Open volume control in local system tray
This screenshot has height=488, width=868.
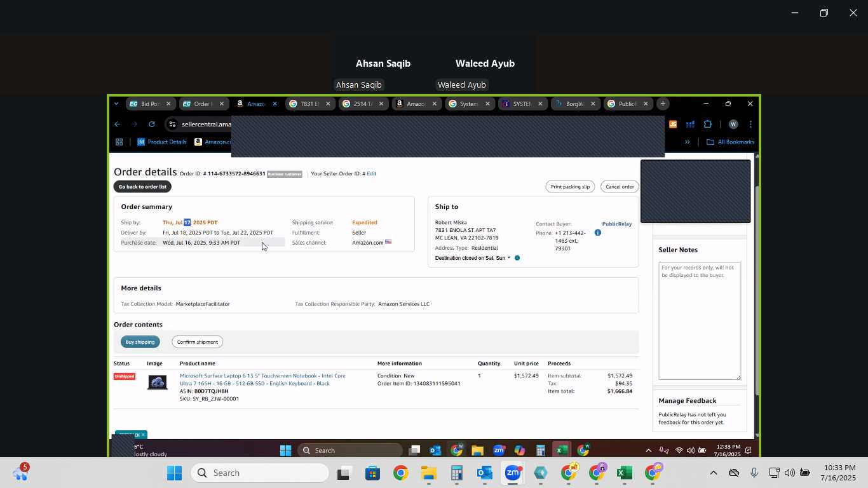click(x=790, y=473)
